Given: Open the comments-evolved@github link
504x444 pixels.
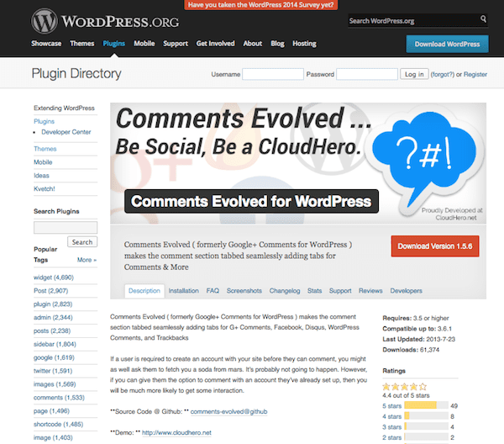Looking at the screenshot, I should (x=228, y=411).
